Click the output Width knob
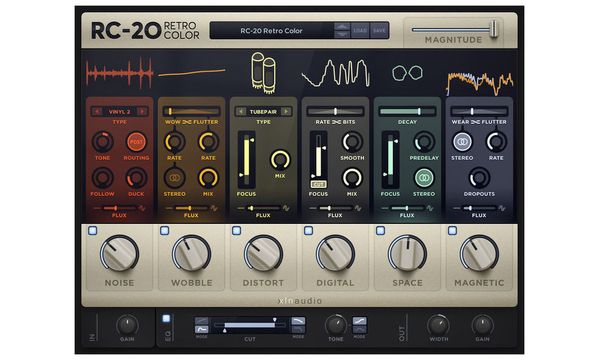This screenshot has height=360, width=600. (438, 326)
